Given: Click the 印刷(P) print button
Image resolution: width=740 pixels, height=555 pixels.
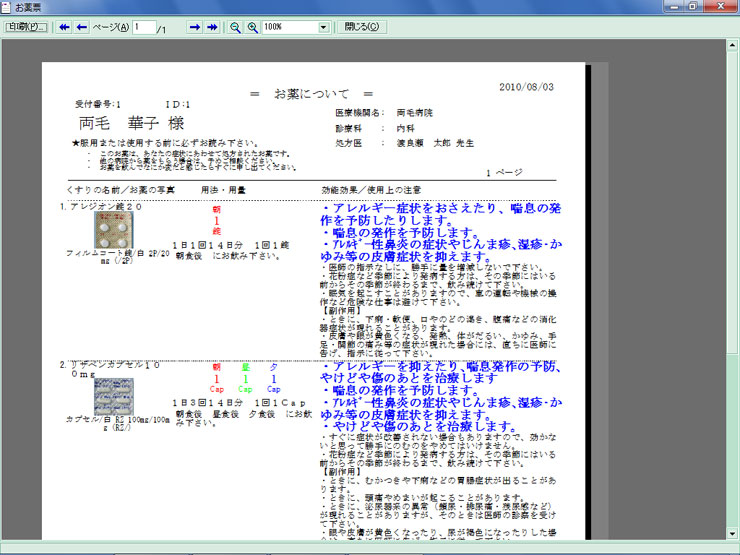Looking at the screenshot, I should coord(26,27).
